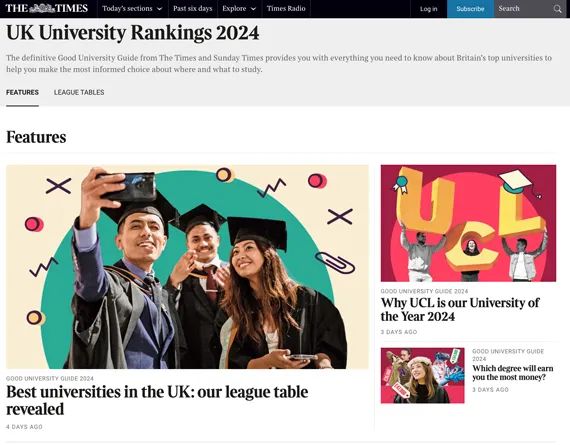The height and width of the screenshot is (445, 570).
Task: Click the UK University Rankings 2024 heading
Action: click(133, 33)
